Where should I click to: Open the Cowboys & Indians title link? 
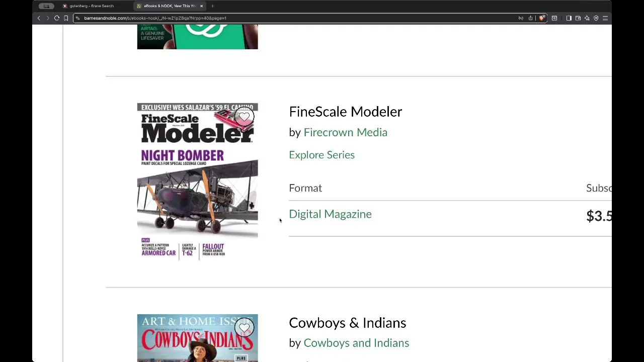click(347, 323)
